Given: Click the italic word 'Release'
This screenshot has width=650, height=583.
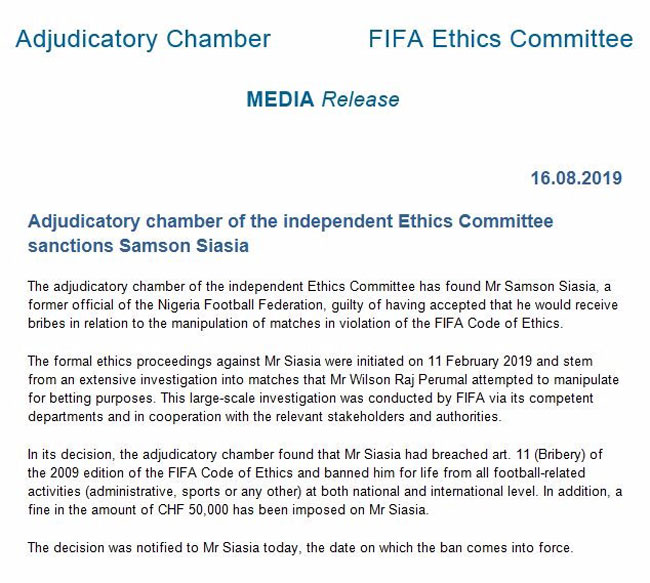Looking at the screenshot, I should (361, 100).
